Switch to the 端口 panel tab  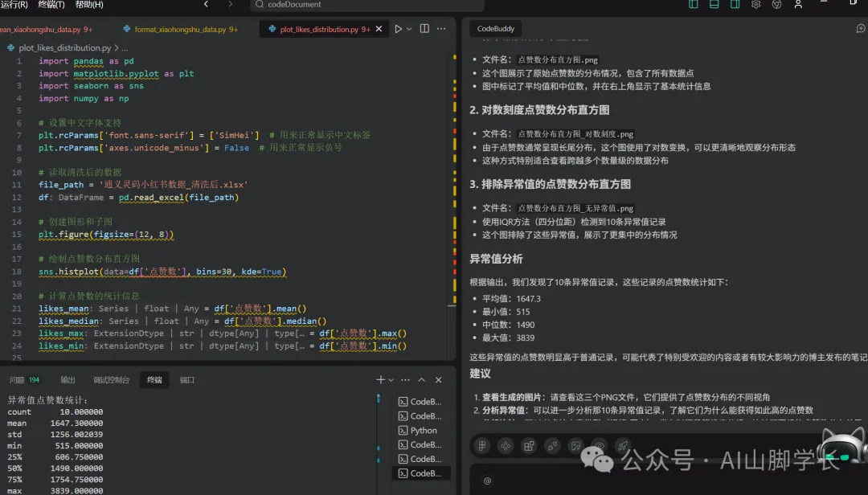(187, 380)
